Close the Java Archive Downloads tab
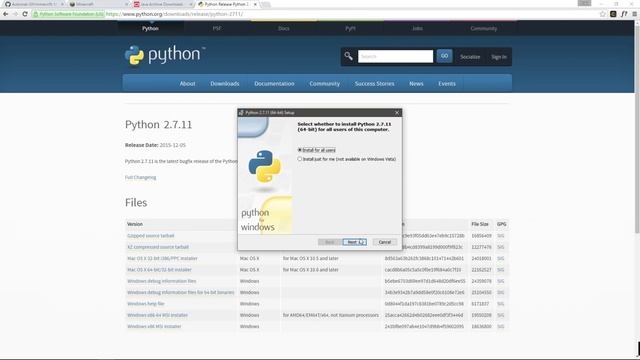The height and width of the screenshot is (360, 640). [190, 4]
